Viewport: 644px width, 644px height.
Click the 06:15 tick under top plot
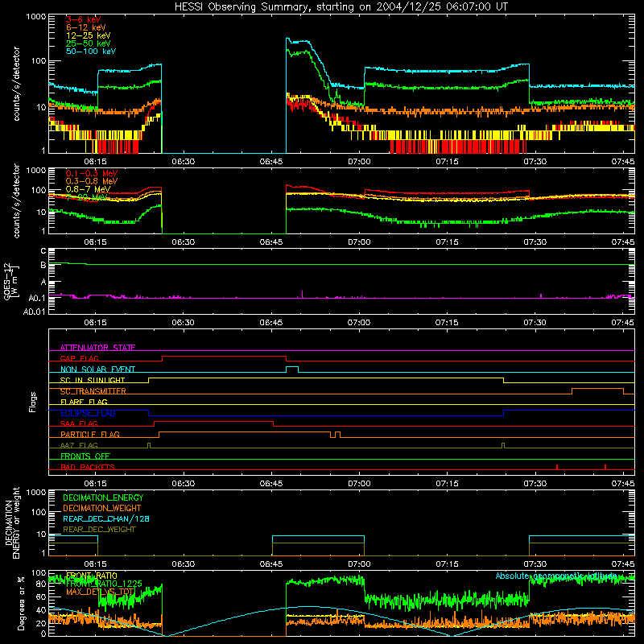[x=95, y=162]
